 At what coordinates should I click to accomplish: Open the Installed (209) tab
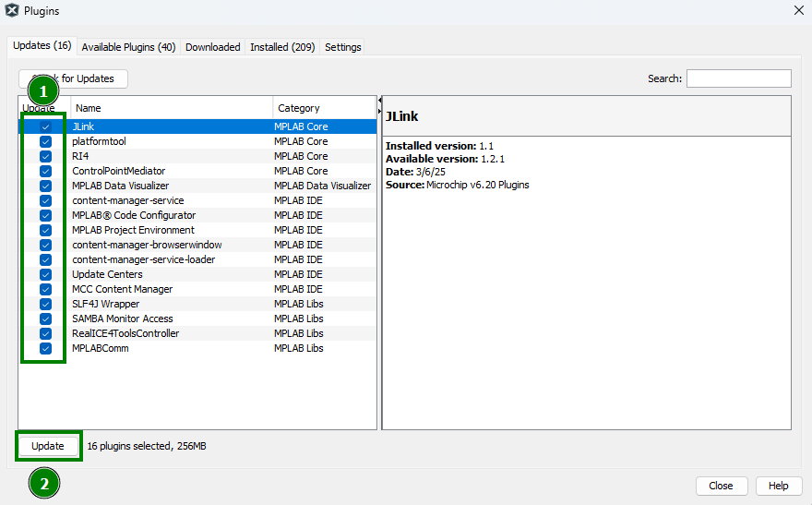pyautogui.click(x=282, y=47)
